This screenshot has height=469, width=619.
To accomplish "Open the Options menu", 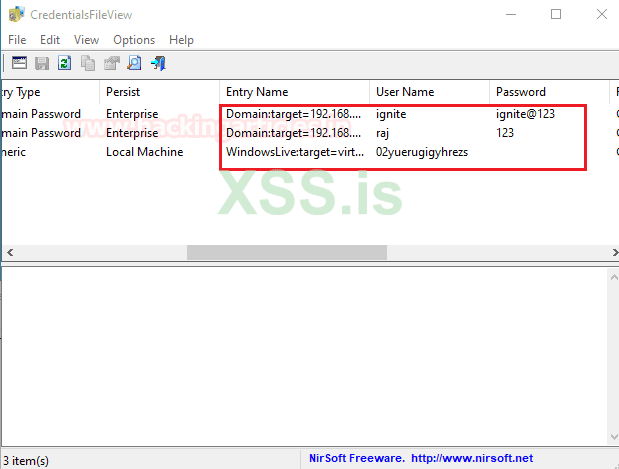I will coord(134,40).
